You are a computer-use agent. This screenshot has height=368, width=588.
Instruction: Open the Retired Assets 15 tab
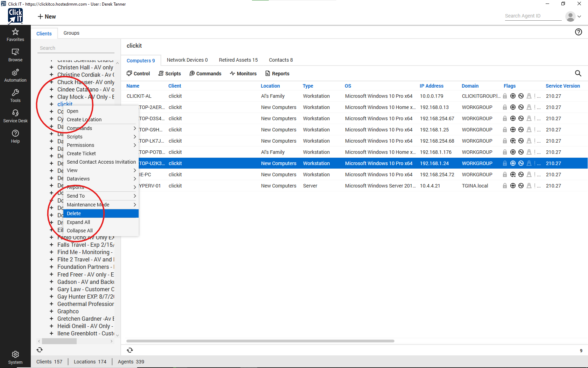[238, 60]
